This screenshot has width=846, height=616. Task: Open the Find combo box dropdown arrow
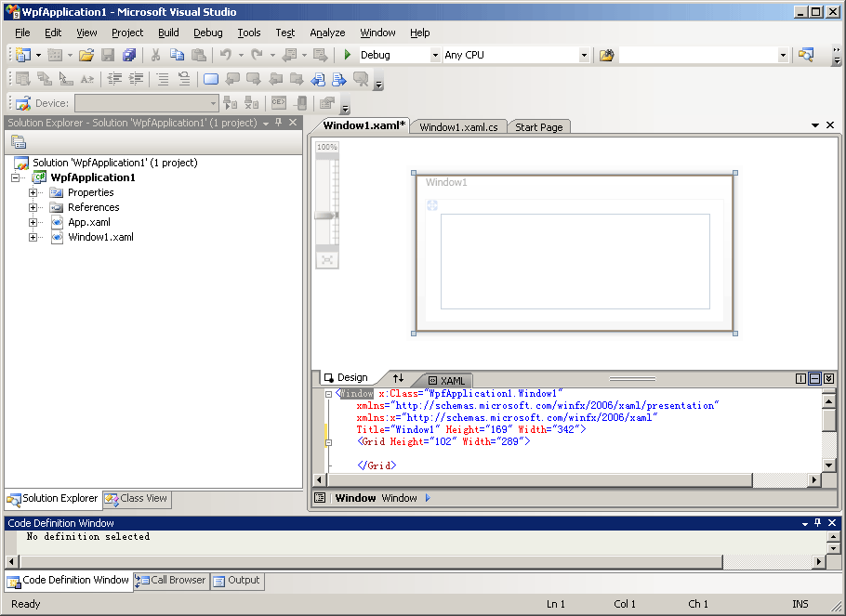(x=783, y=55)
